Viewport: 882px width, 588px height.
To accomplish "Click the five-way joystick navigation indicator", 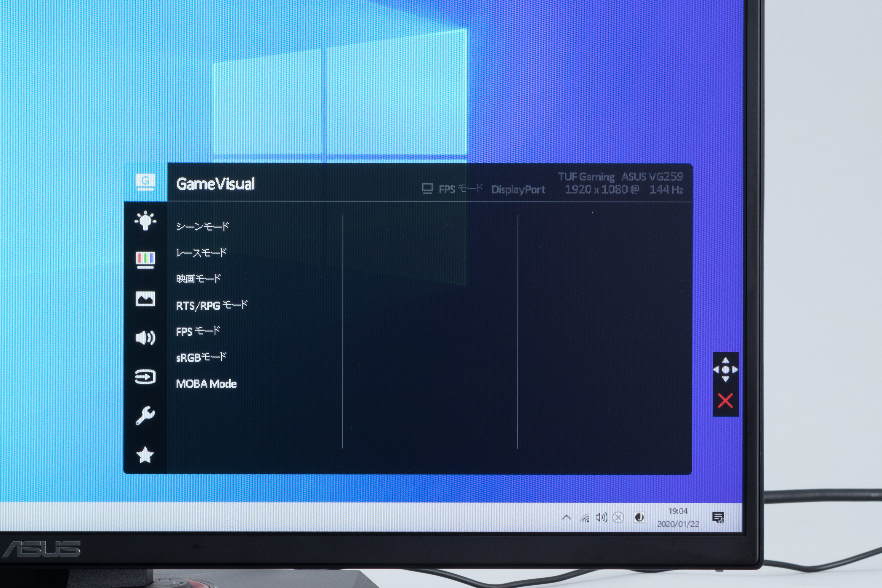I will pos(725,370).
